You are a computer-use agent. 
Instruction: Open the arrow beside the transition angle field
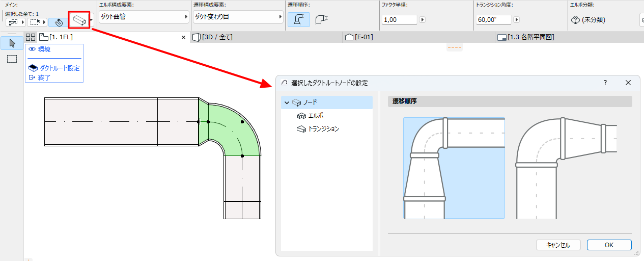(x=517, y=20)
